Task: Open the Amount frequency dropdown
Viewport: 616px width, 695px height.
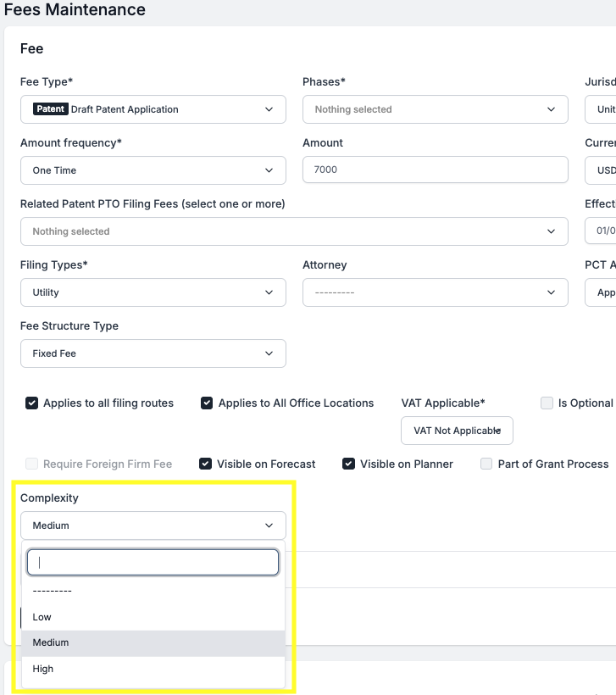Action: (x=153, y=170)
